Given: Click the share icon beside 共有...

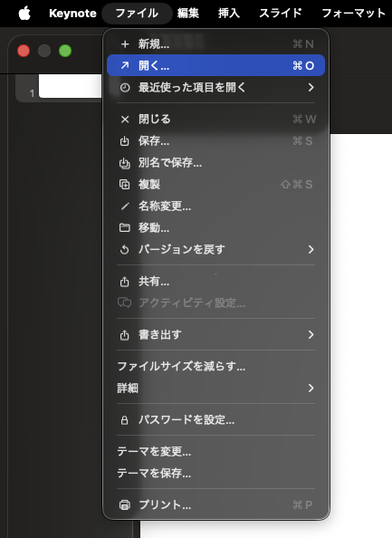Looking at the screenshot, I should pyautogui.click(x=125, y=282).
